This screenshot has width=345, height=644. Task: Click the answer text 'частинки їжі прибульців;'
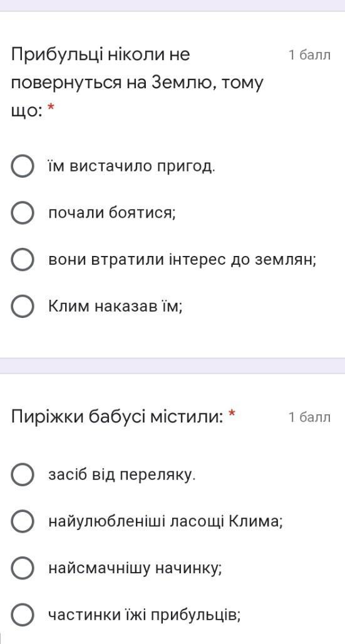pyautogui.click(x=145, y=615)
